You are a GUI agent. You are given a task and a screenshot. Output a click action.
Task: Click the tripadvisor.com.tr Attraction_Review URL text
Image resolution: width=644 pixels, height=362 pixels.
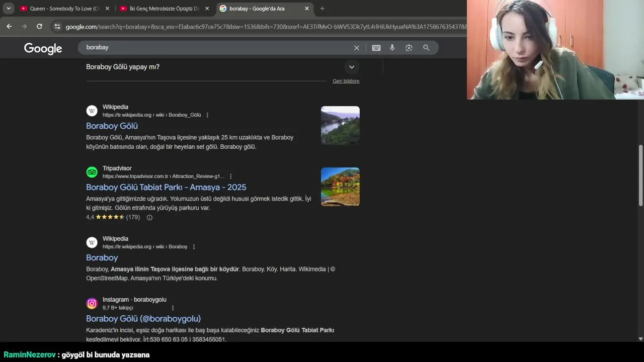(164, 176)
